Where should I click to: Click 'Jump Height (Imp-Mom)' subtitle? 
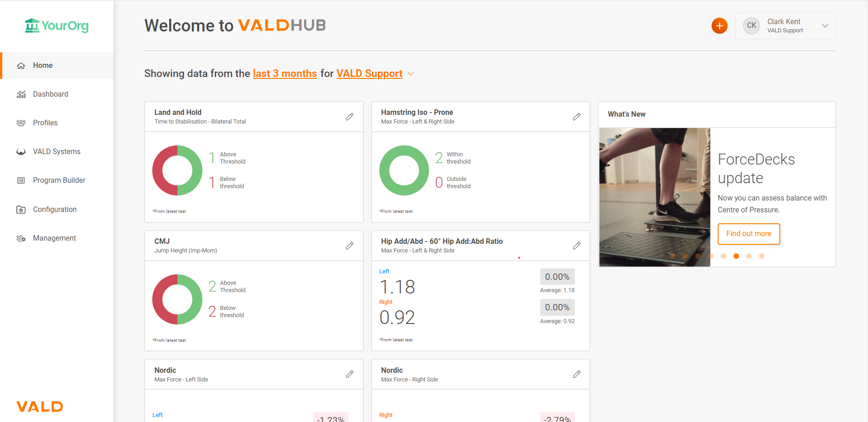[x=186, y=251]
